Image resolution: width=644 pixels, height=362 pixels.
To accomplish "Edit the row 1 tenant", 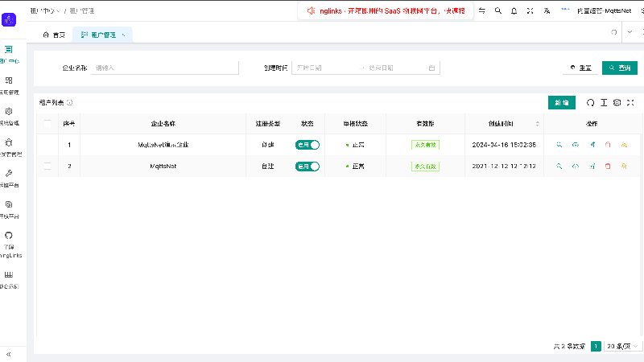I will [592, 145].
